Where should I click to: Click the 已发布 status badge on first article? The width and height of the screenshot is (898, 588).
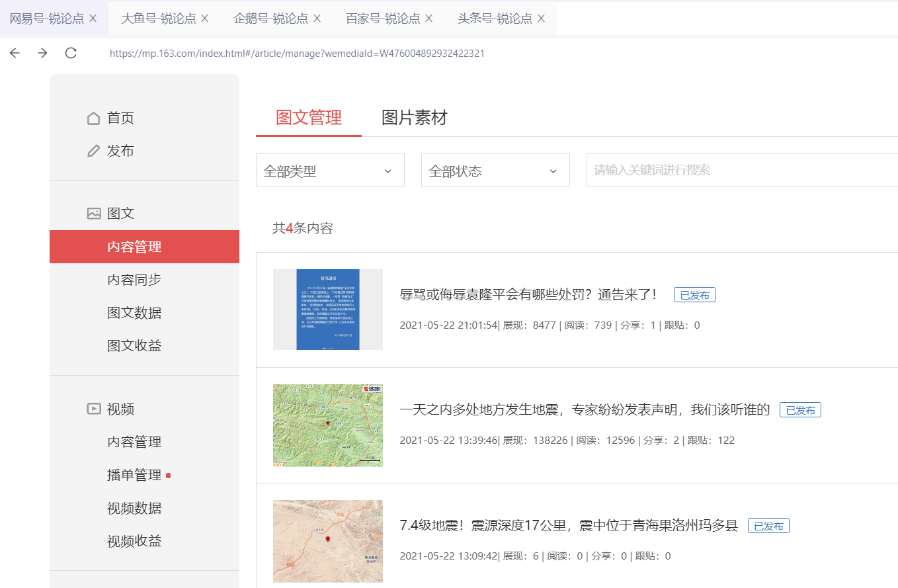click(694, 294)
